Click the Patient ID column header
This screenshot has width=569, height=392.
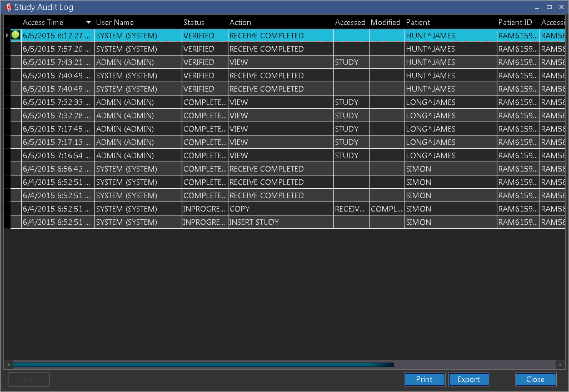(515, 23)
